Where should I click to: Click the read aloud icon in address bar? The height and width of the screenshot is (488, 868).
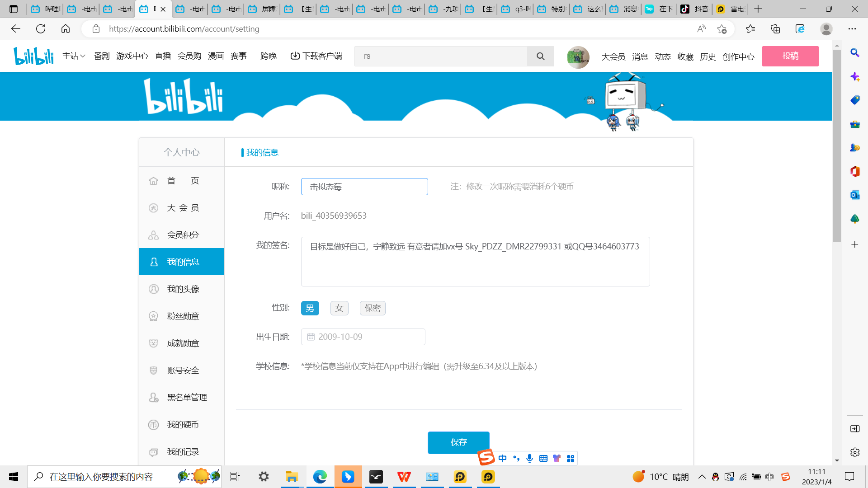pos(701,29)
